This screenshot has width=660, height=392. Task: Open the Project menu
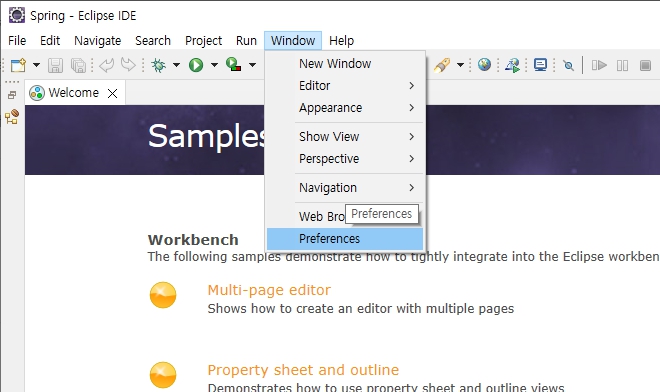coord(203,41)
